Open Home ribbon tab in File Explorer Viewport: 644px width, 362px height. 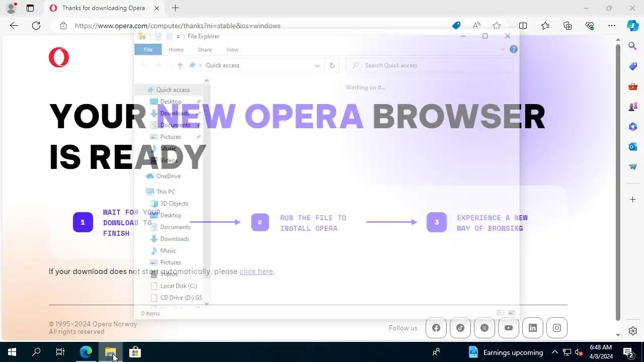point(176,49)
